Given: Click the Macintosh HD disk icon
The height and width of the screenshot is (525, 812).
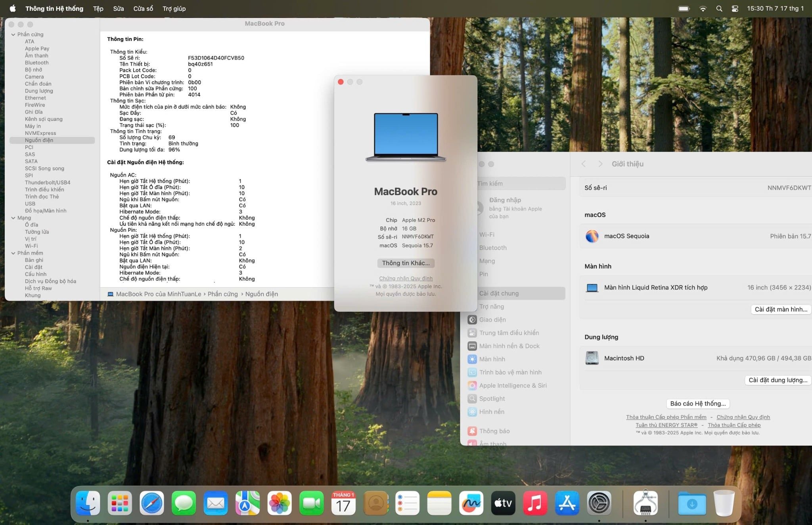Looking at the screenshot, I should [592, 358].
